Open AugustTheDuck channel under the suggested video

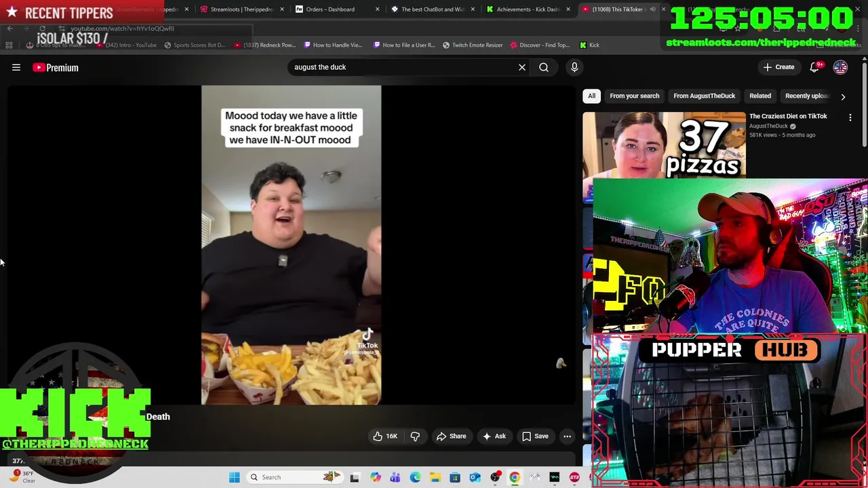click(x=768, y=126)
